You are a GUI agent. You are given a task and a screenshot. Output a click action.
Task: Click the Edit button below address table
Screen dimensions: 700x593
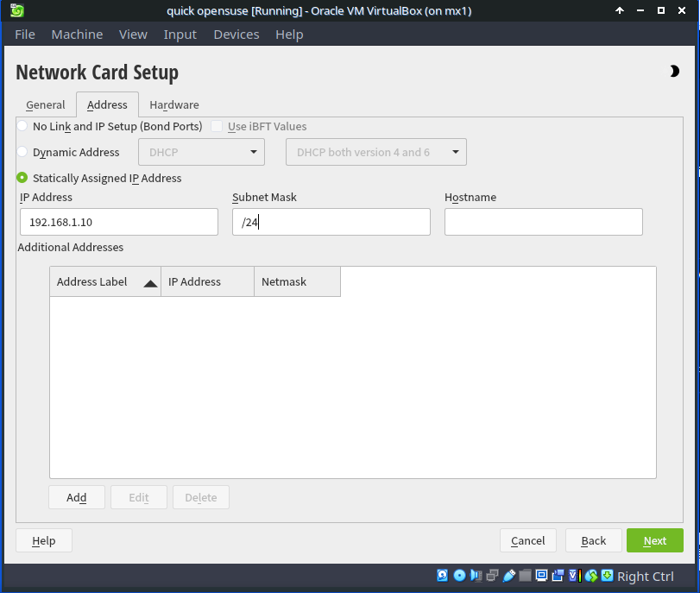point(139,497)
